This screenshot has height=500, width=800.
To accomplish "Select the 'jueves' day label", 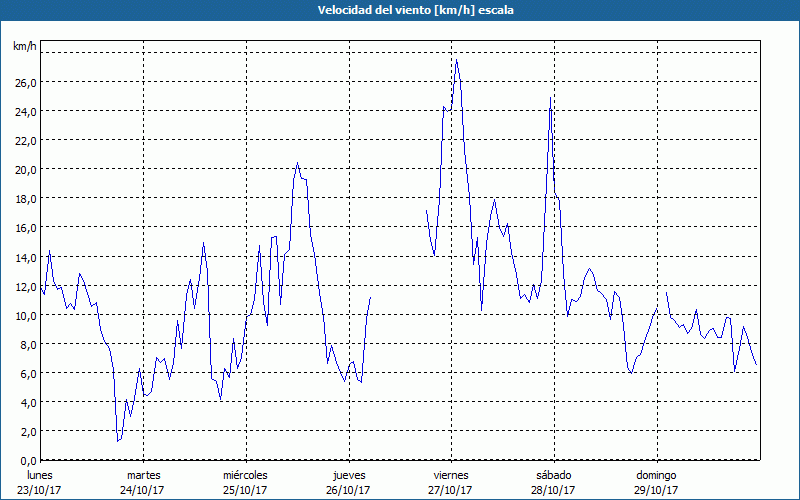I will coord(348,475).
